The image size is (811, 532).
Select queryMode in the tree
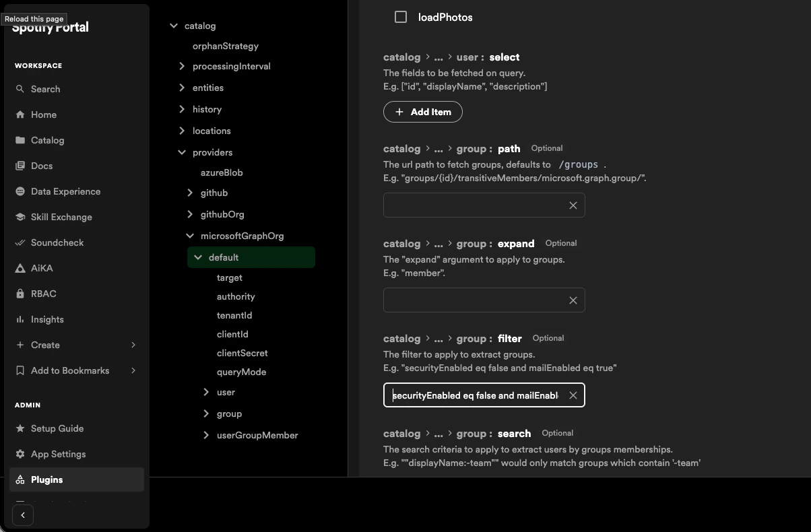coord(241,372)
